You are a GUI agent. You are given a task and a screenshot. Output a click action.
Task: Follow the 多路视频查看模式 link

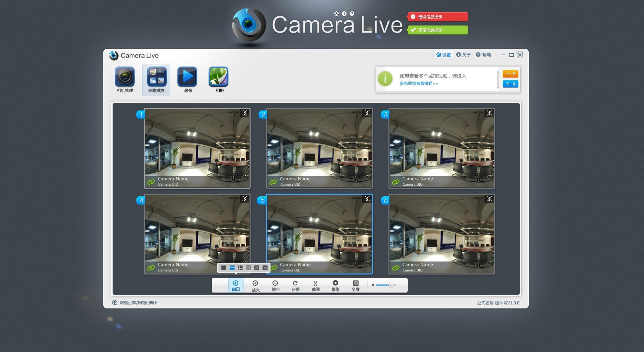tap(419, 84)
